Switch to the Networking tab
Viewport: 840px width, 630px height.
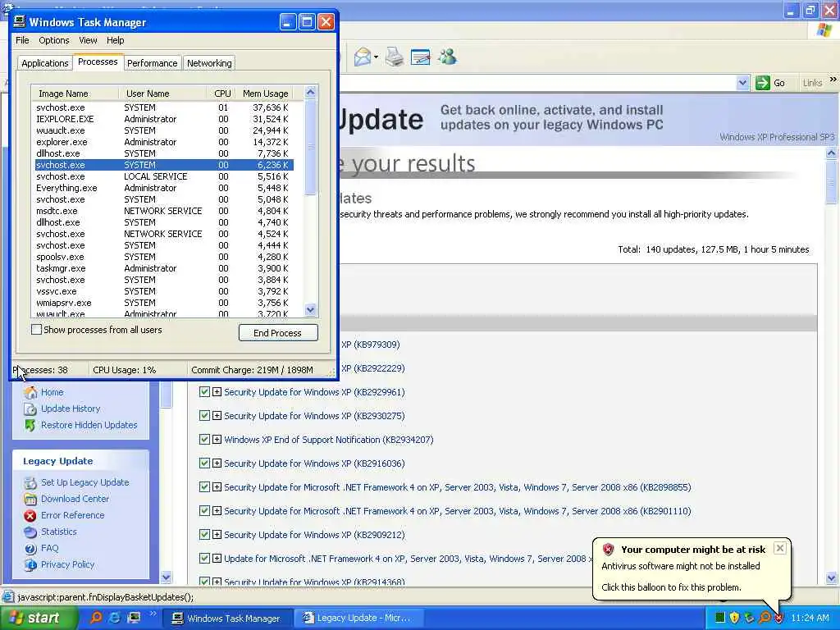209,63
